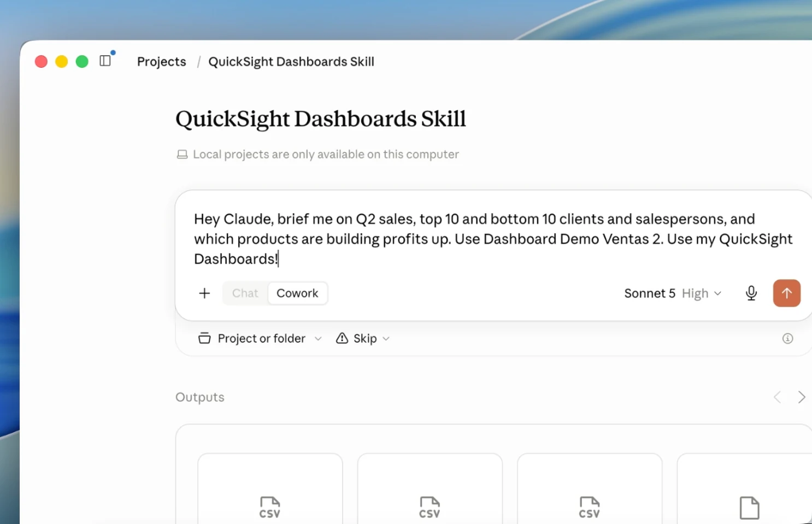This screenshot has height=524, width=812.
Task: Expand the Sonnet 5 High model dropdown
Action: tap(673, 293)
